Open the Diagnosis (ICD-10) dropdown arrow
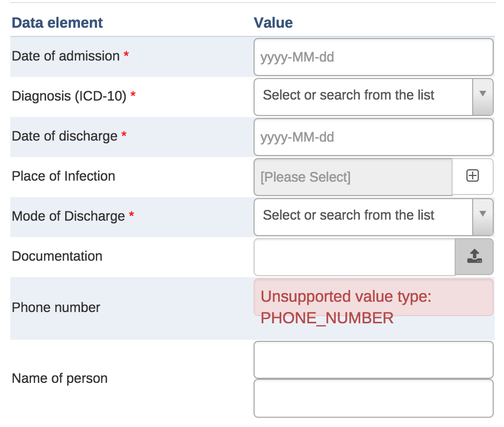The width and height of the screenshot is (504, 427). click(x=482, y=96)
